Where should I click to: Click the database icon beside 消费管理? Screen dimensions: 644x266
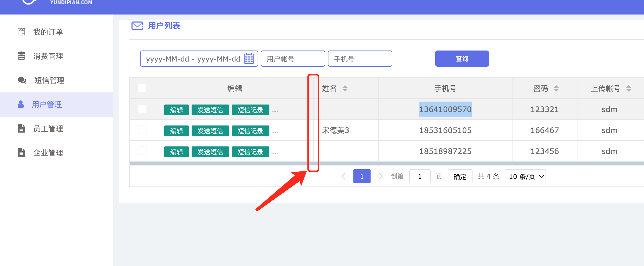pos(21,56)
